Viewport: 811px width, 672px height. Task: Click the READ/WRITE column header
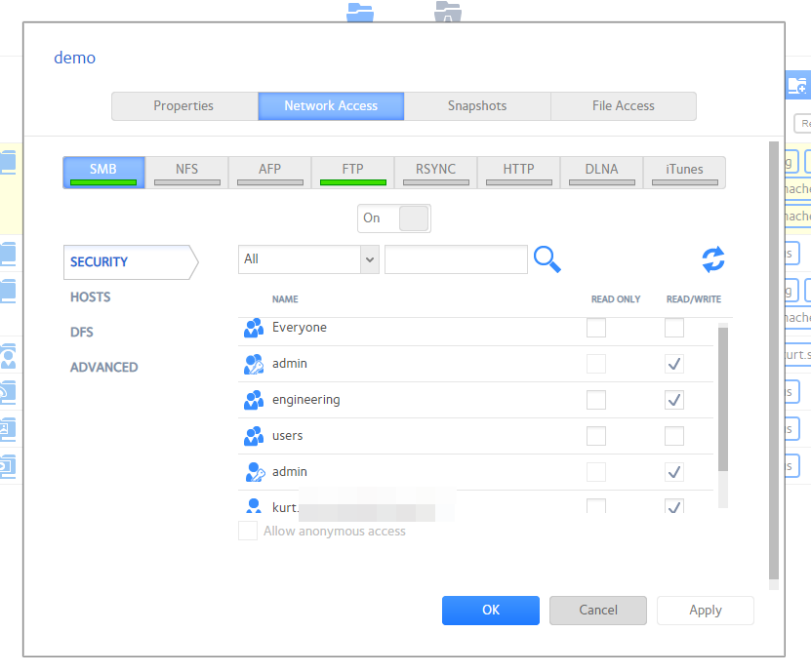click(694, 299)
